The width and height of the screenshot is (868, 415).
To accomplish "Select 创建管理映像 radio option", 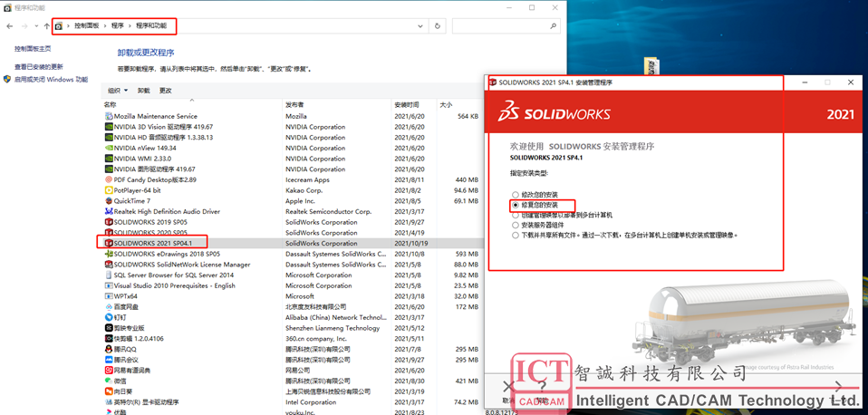I will (516, 215).
